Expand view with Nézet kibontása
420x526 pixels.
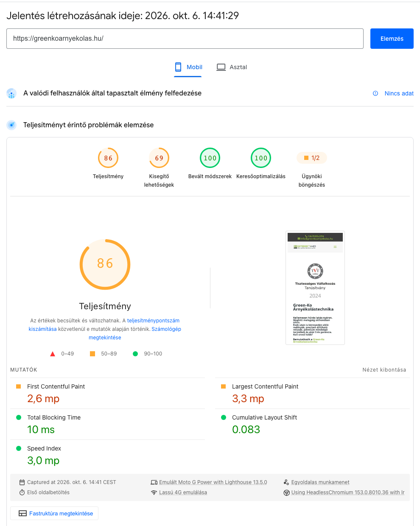(384, 370)
